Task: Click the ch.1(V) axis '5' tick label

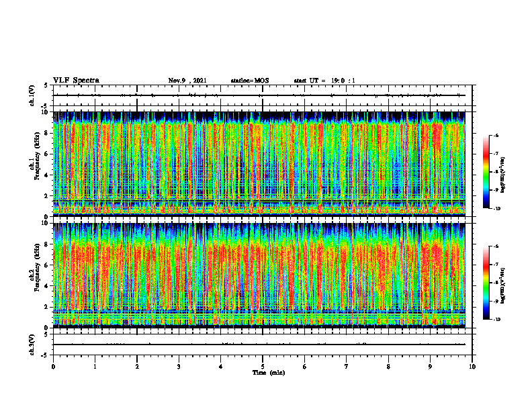Action: click(x=46, y=86)
